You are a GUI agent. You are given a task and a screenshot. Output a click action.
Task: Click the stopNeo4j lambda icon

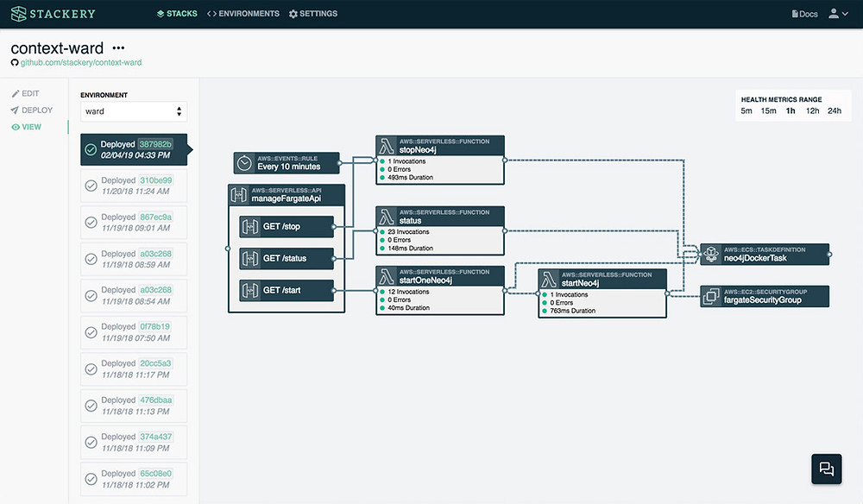(387, 147)
